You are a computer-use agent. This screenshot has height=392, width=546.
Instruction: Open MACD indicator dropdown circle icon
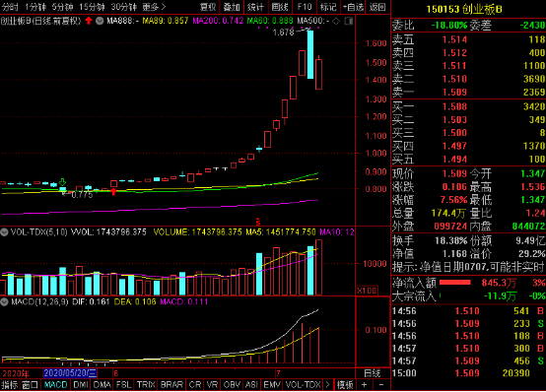point(4,301)
